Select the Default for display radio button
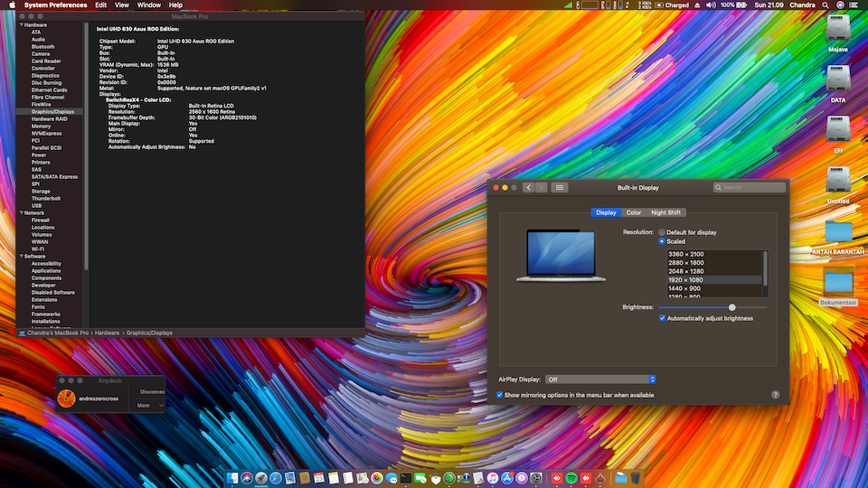The image size is (868, 488). 662,232
